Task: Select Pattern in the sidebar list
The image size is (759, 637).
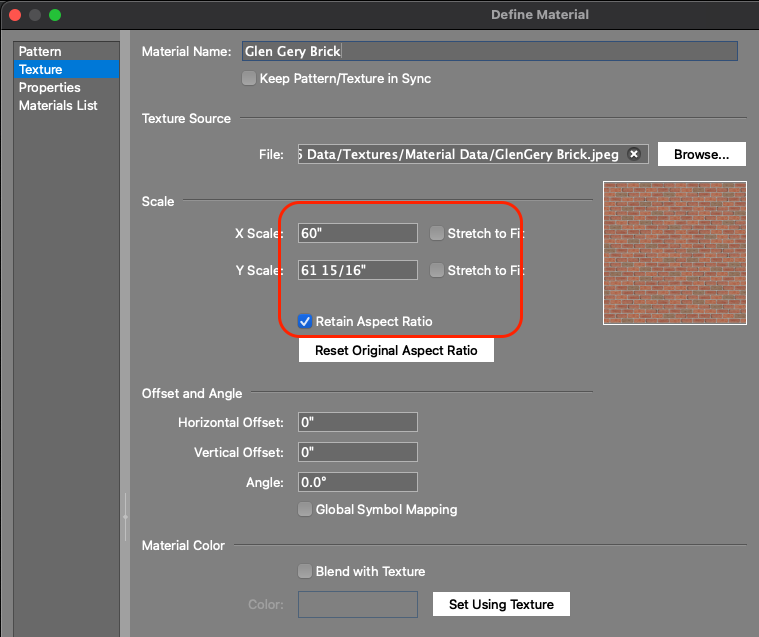Action: point(40,51)
